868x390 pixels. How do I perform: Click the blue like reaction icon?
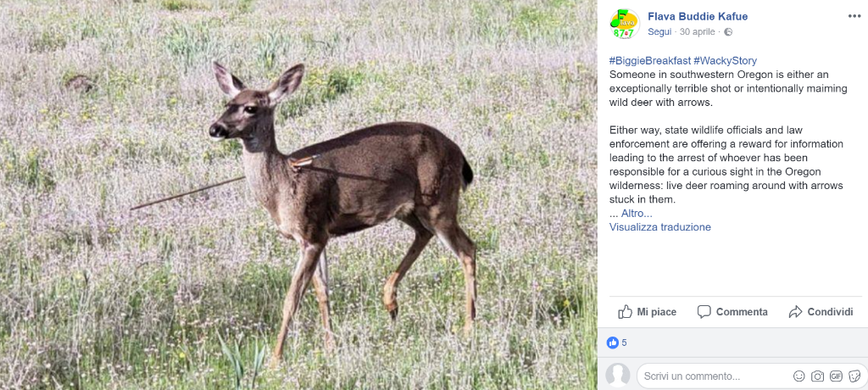click(x=613, y=343)
